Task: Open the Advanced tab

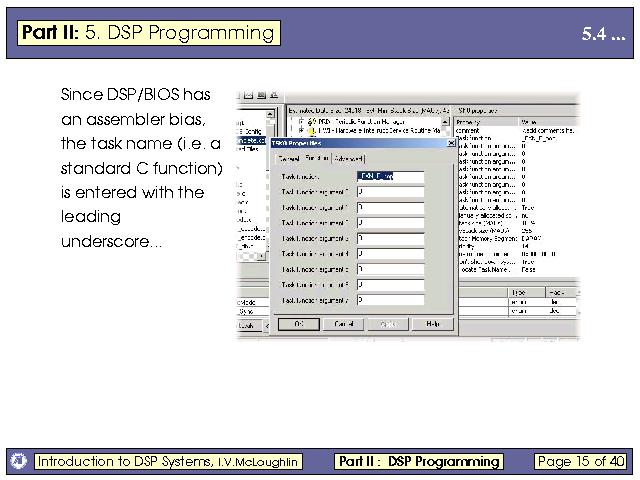Action: coord(349,158)
